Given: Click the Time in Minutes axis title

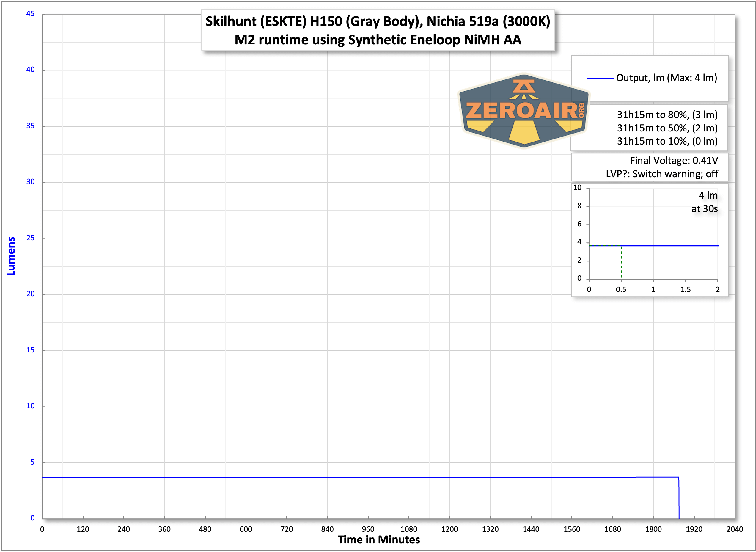Looking at the screenshot, I should click(x=378, y=540).
